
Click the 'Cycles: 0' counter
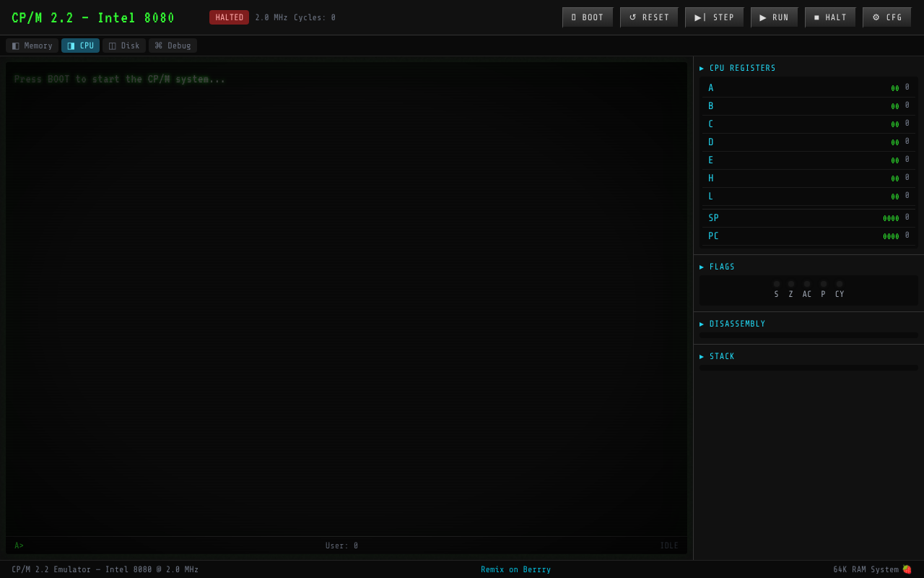pos(315,17)
